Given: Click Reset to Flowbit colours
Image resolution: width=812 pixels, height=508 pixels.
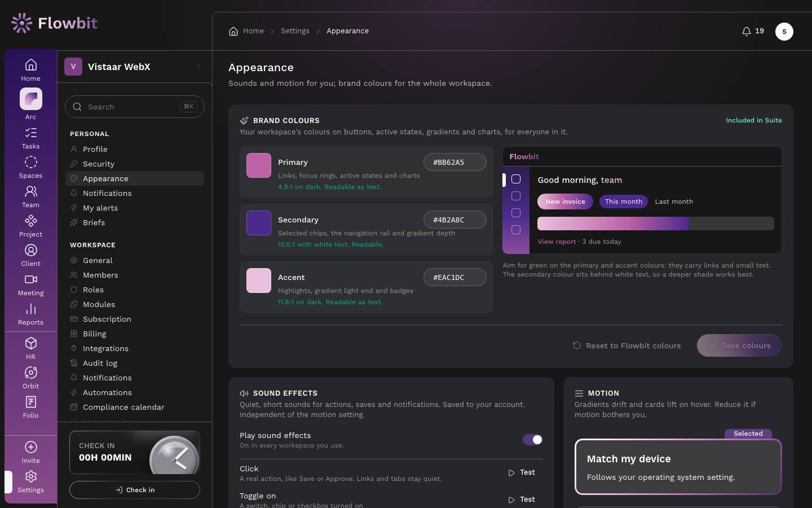Looking at the screenshot, I should [x=627, y=345].
